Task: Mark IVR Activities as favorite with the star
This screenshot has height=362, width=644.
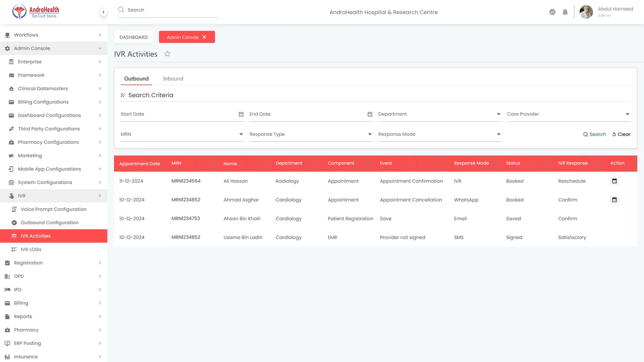Action: 168,54
